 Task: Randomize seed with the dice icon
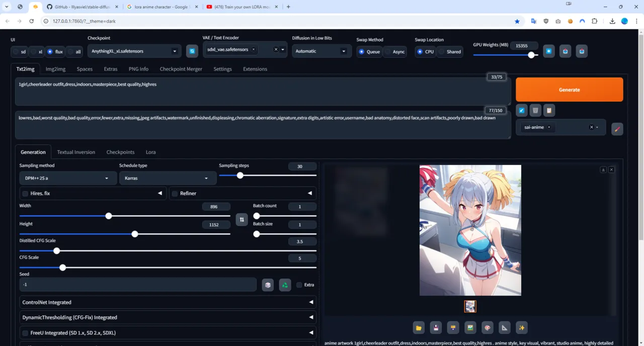click(x=268, y=285)
